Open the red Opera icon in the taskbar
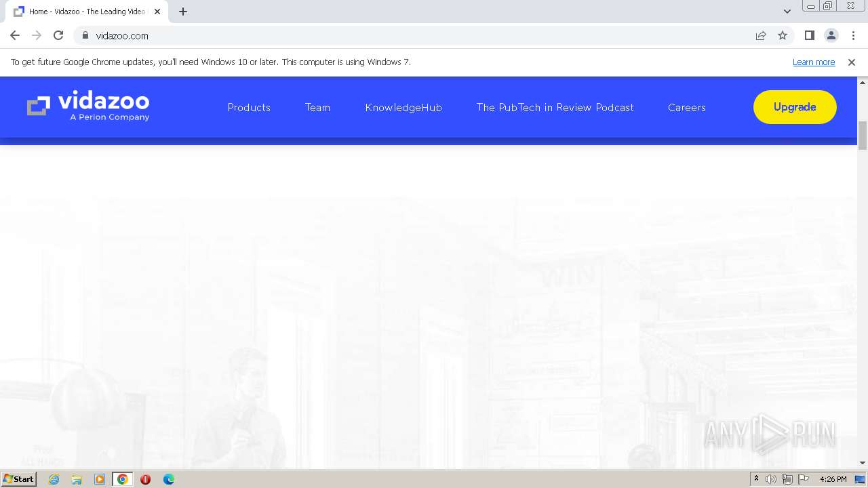This screenshot has width=868, height=488. point(145,479)
